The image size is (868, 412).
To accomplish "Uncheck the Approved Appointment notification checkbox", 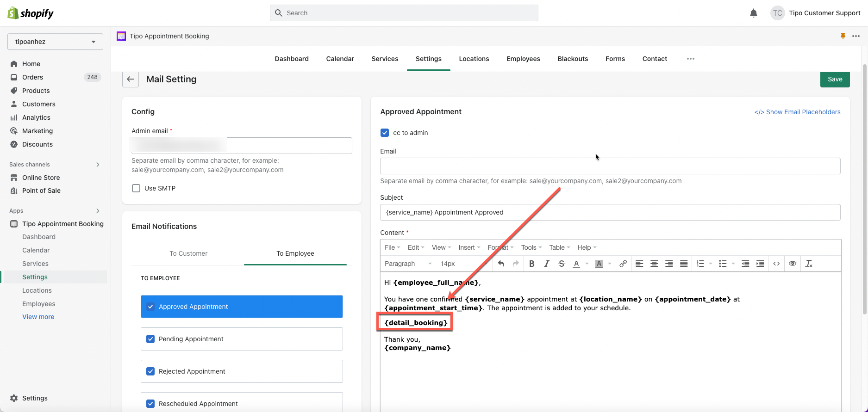I will click(150, 307).
